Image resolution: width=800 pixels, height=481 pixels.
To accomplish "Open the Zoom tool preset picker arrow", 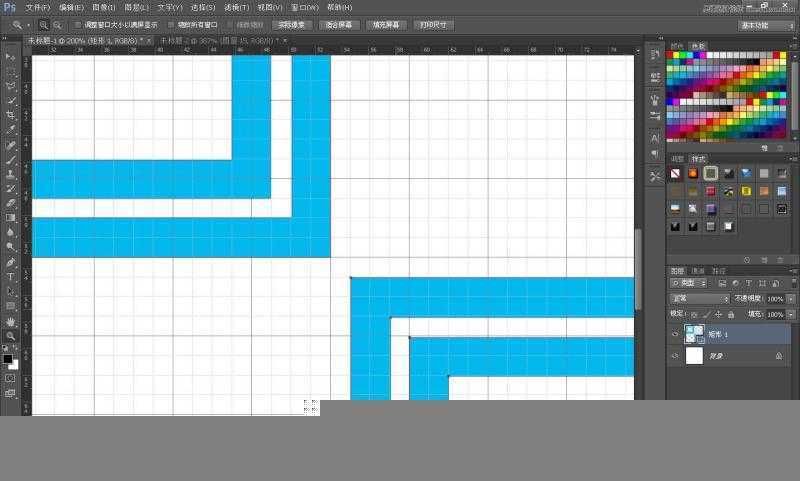I will pyautogui.click(x=28, y=25).
